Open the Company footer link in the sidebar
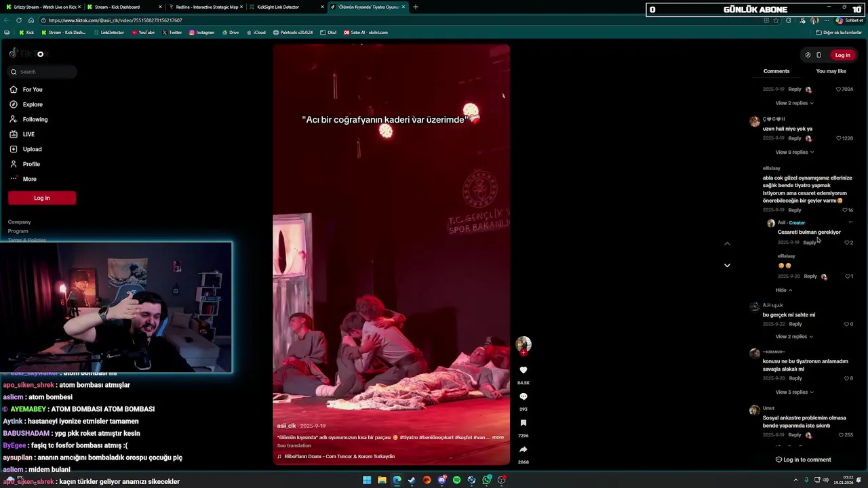The image size is (868, 488). click(19, 222)
